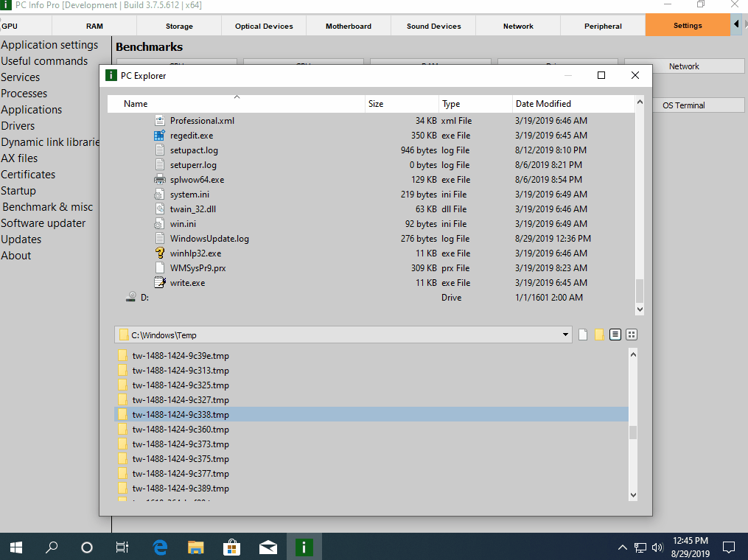Screen dimensions: 748x560
Task: Click the tab strip left scroll arrow
Action: 736,24
